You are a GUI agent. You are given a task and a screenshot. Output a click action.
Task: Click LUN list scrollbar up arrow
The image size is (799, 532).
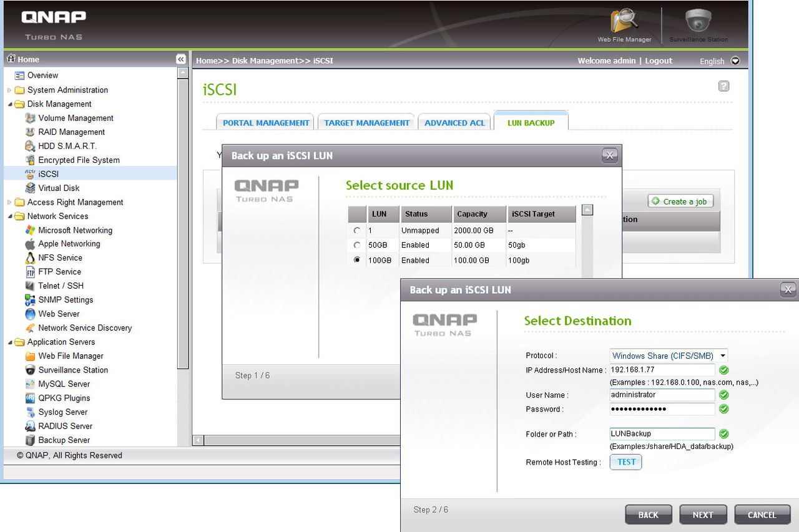point(587,210)
